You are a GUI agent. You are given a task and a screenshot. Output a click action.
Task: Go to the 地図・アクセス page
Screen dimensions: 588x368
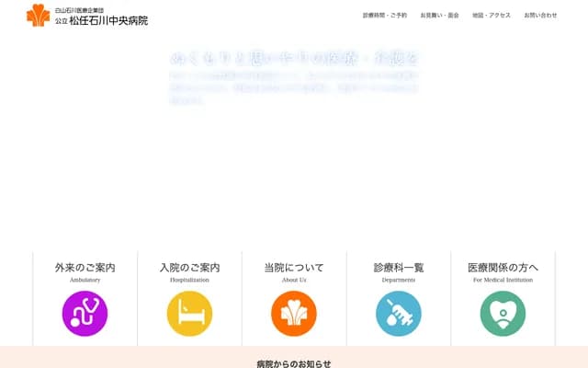(x=492, y=16)
